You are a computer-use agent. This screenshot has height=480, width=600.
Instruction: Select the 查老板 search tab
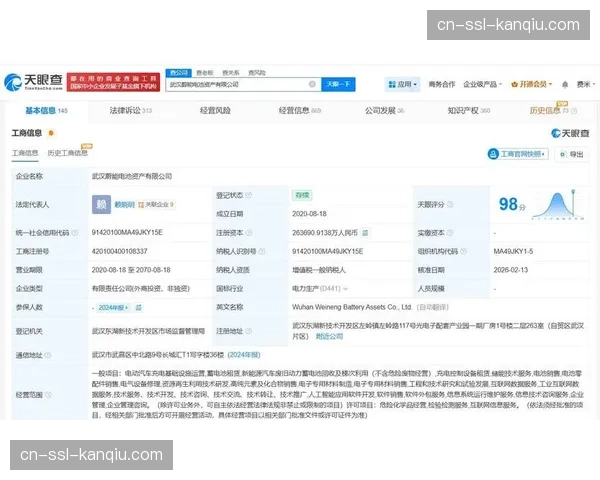point(205,72)
